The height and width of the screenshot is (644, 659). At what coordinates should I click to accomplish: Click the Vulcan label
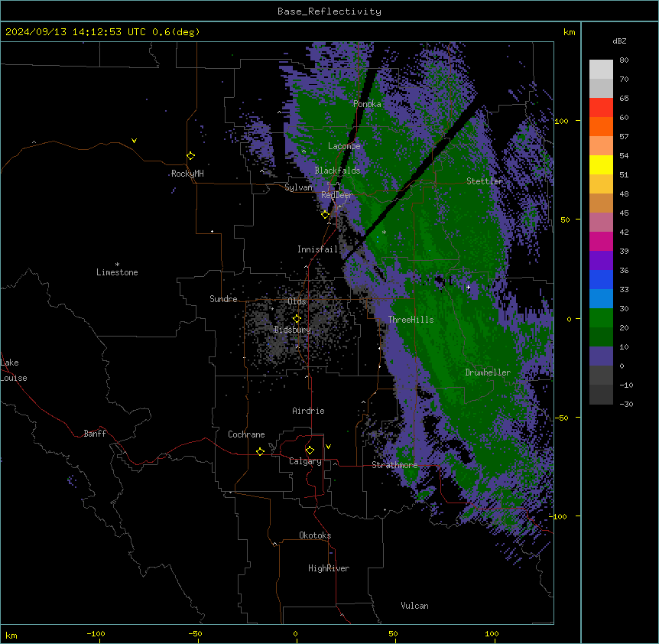tap(415, 606)
